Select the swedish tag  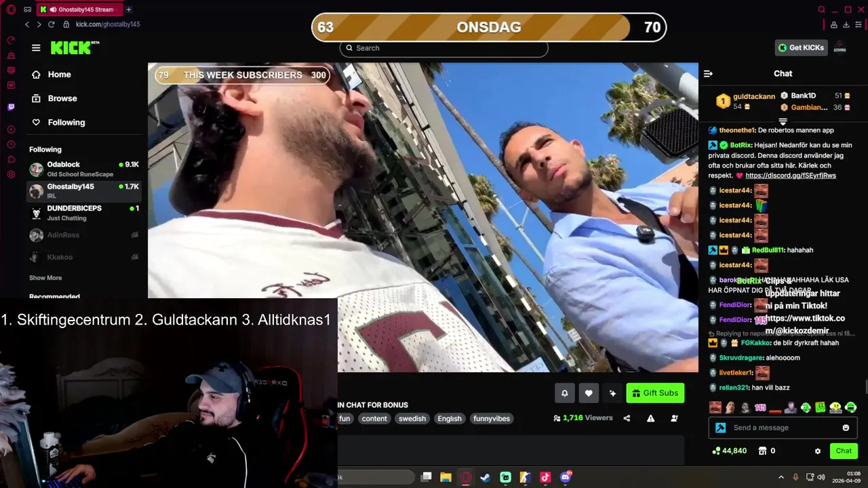[412, 418]
